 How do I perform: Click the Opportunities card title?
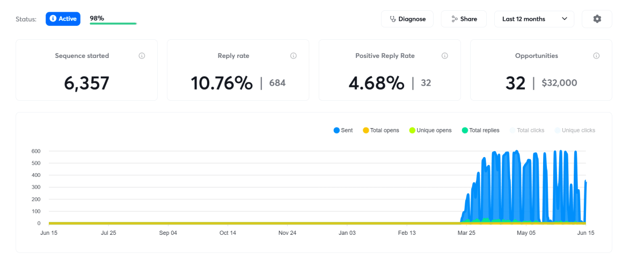coord(536,56)
